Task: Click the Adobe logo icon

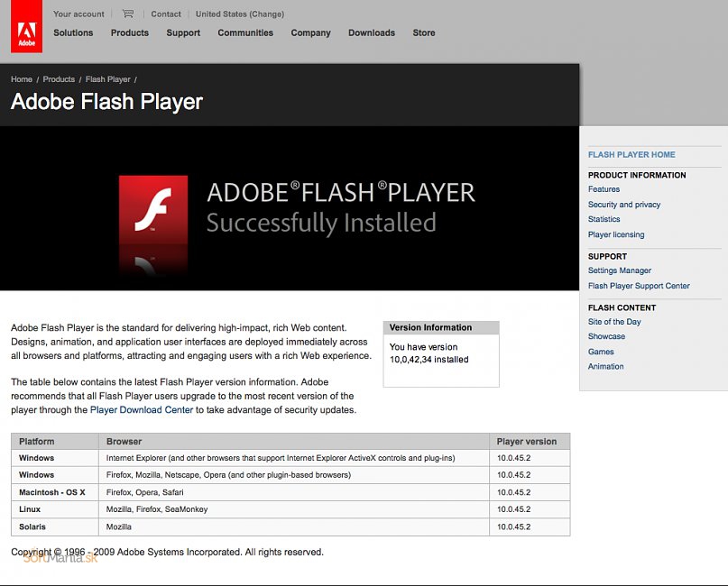Action: click(26, 26)
